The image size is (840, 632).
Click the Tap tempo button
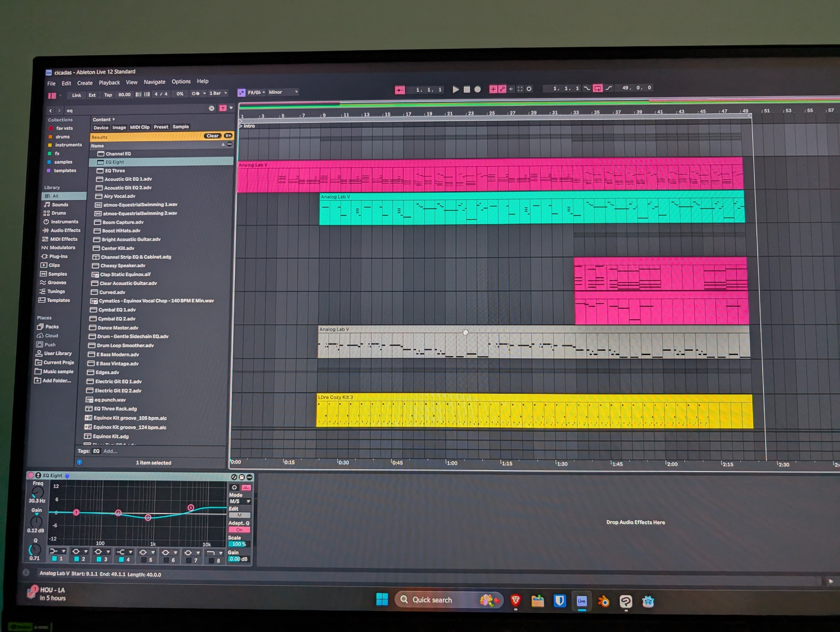tap(108, 95)
